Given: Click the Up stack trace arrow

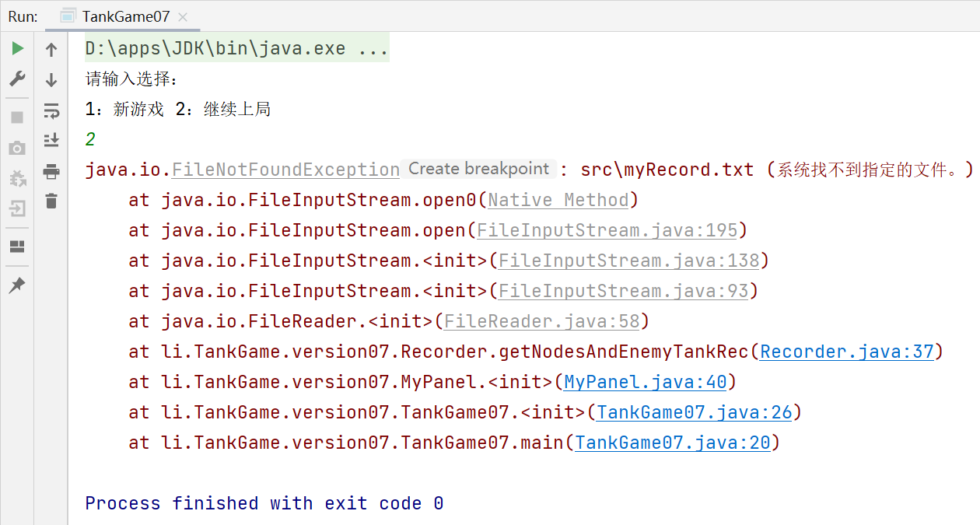Looking at the screenshot, I should pos(51,50).
